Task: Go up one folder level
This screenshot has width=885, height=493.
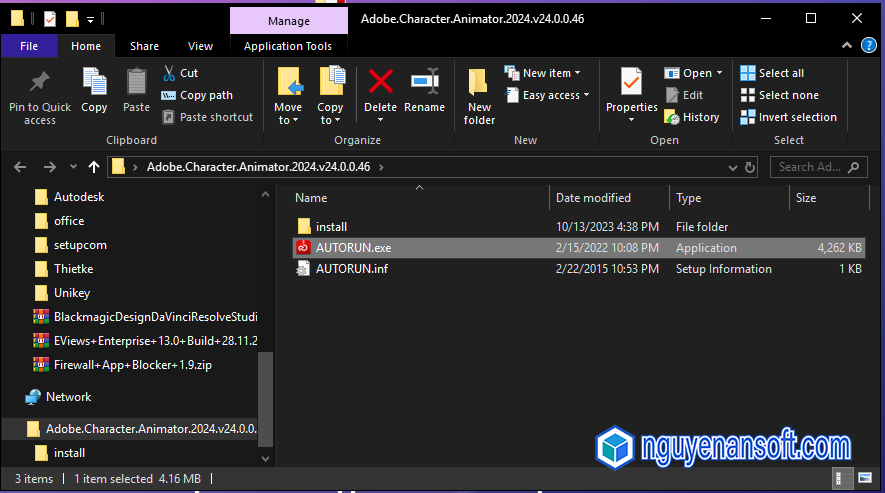Action: tap(94, 167)
